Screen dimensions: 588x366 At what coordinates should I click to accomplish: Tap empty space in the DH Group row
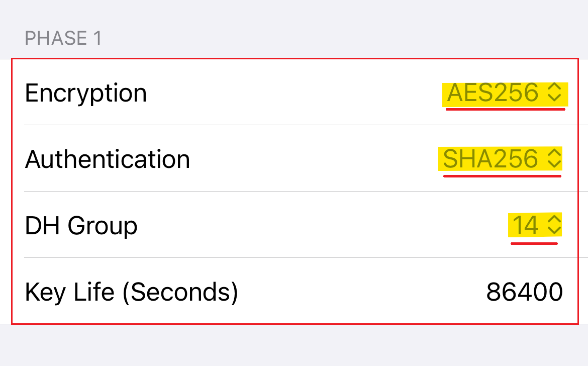(x=322, y=226)
